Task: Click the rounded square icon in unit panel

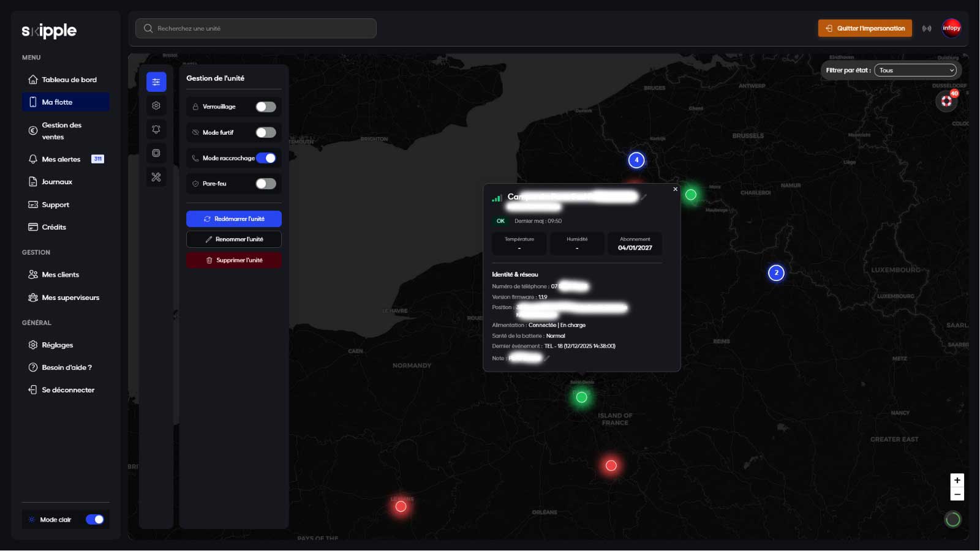Action: [x=156, y=153]
